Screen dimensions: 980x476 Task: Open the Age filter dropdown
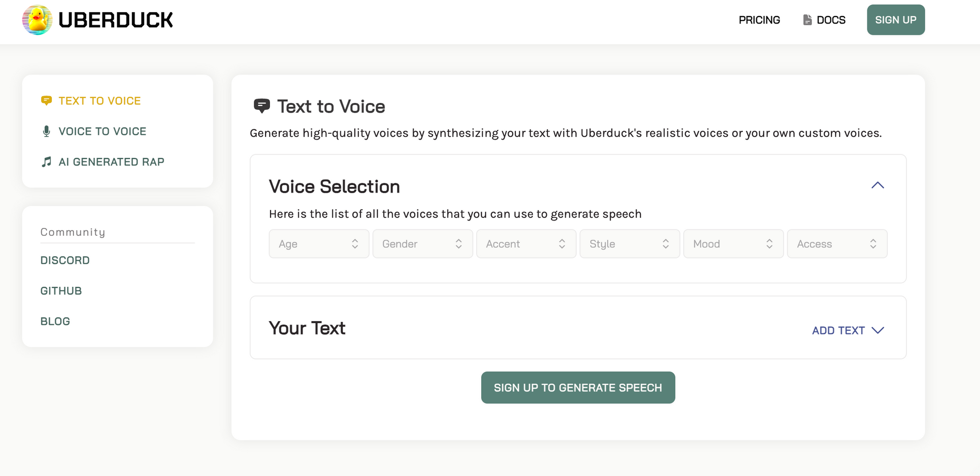[x=318, y=244]
